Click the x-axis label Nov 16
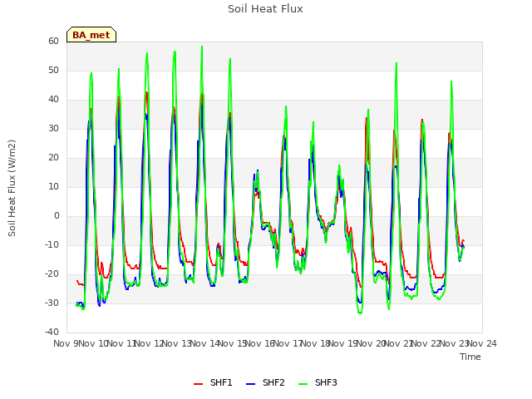The image size is (532, 399). point(260,343)
